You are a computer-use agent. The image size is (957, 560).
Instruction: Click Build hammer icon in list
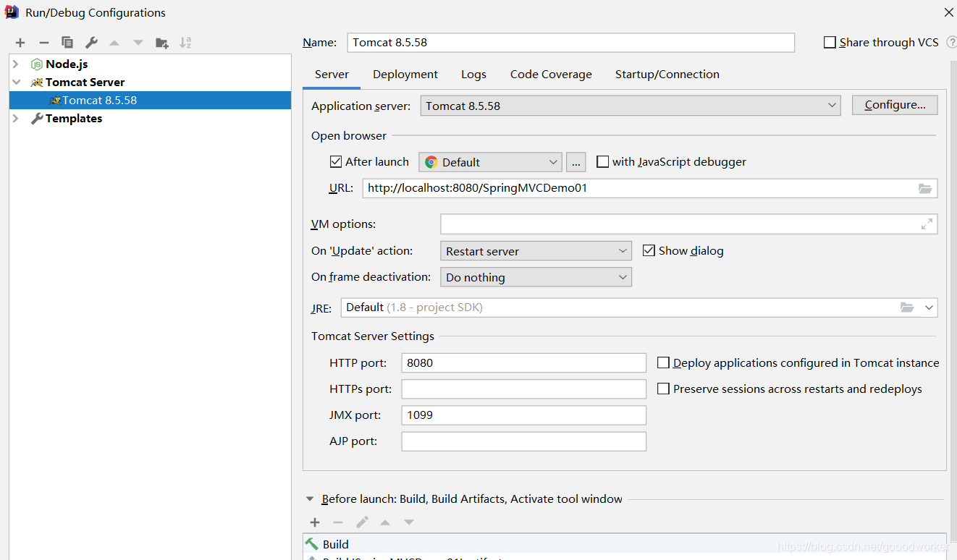(312, 544)
